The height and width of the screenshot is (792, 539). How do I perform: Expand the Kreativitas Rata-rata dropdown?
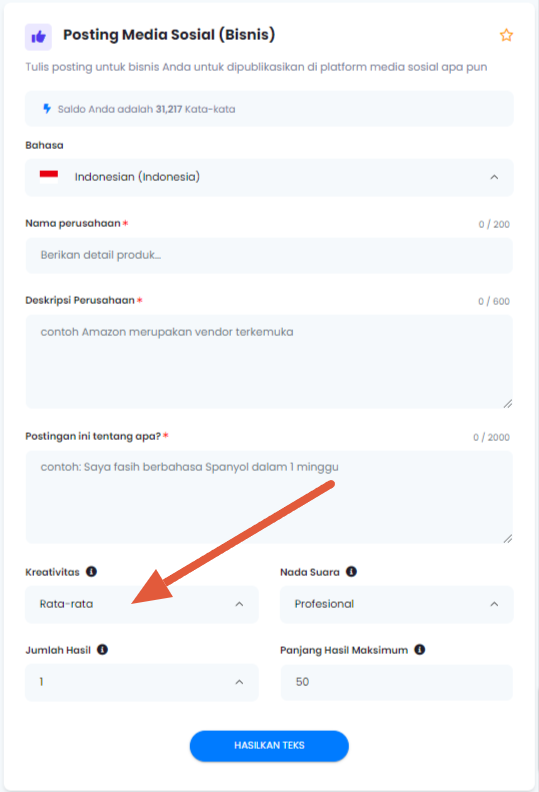[141, 604]
